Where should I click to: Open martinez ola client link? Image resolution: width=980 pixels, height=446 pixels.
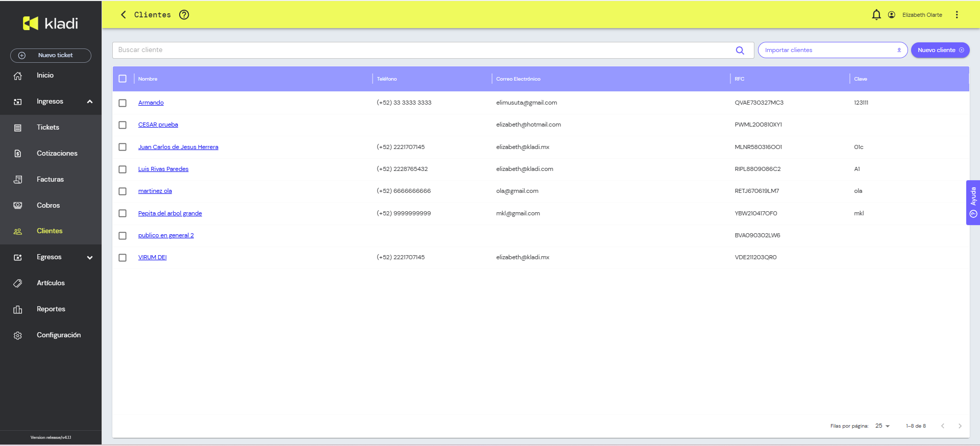(x=155, y=191)
